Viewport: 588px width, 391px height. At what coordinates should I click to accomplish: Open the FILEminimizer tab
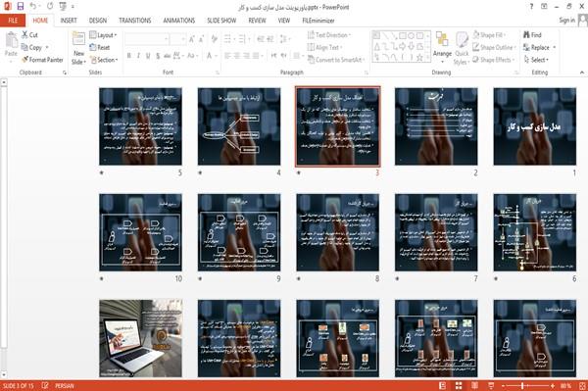click(318, 21)
